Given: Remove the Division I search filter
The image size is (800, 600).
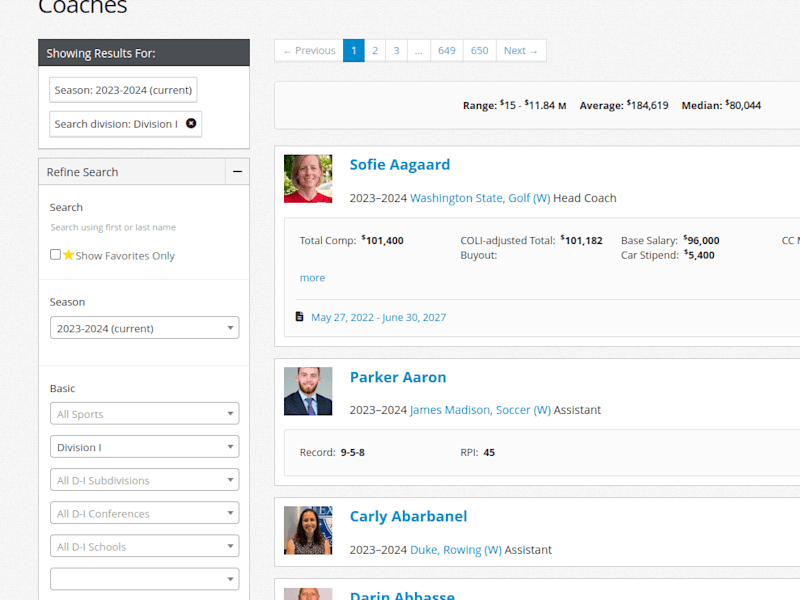Looking at the screenshot, I should click(191, 123).
